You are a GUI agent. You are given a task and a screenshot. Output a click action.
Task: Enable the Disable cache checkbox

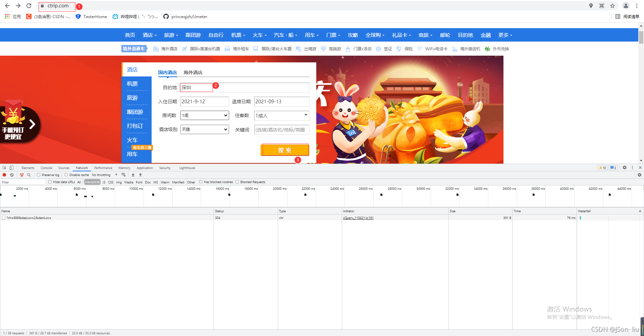click(66, 175)
